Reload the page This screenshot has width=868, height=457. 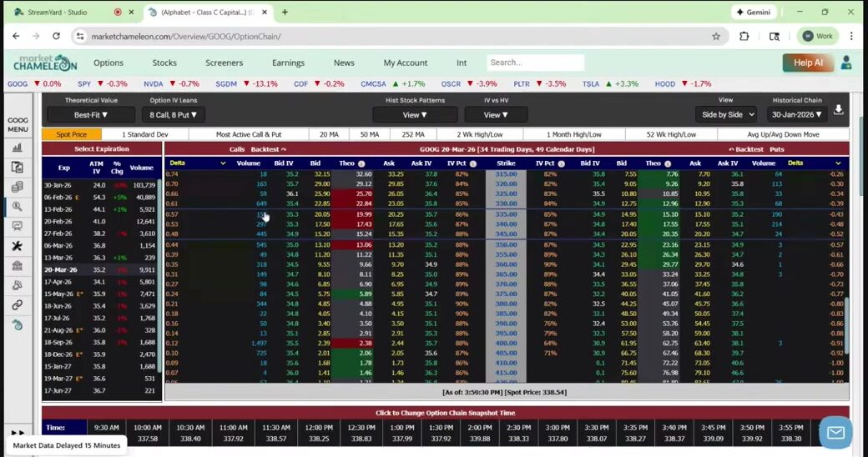tap(56, 36)
